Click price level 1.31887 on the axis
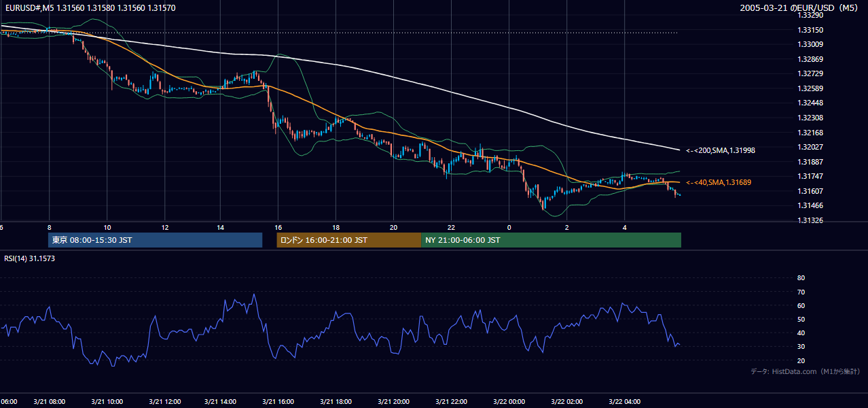The height and width of the screenshot is (408, 868). tap(810, 162)
